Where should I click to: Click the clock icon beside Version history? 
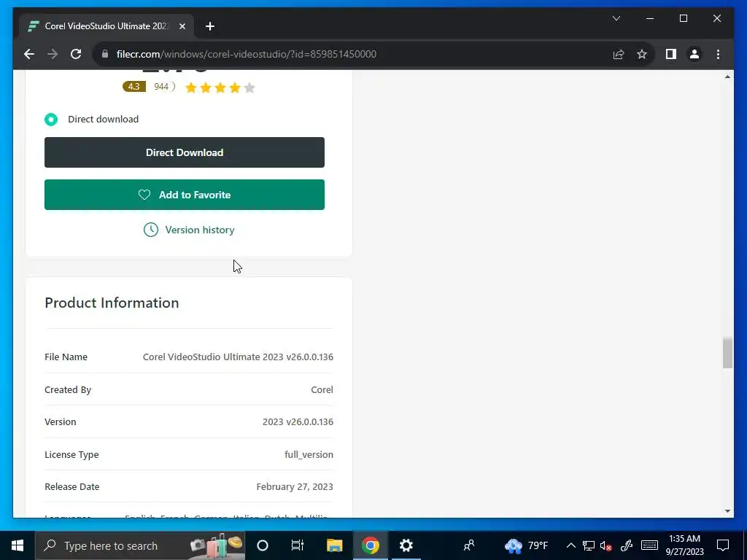pyautogui.click(x=150, y=230)
